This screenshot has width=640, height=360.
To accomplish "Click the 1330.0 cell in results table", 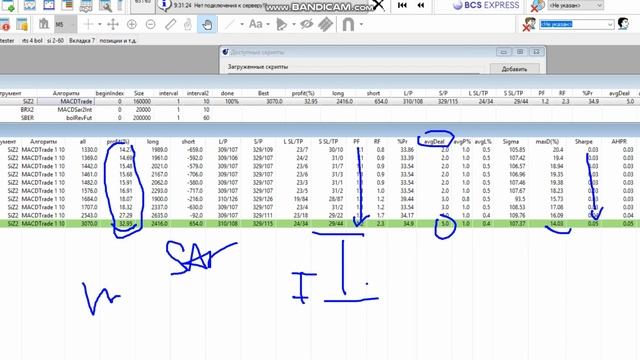I will coord(89,150).
